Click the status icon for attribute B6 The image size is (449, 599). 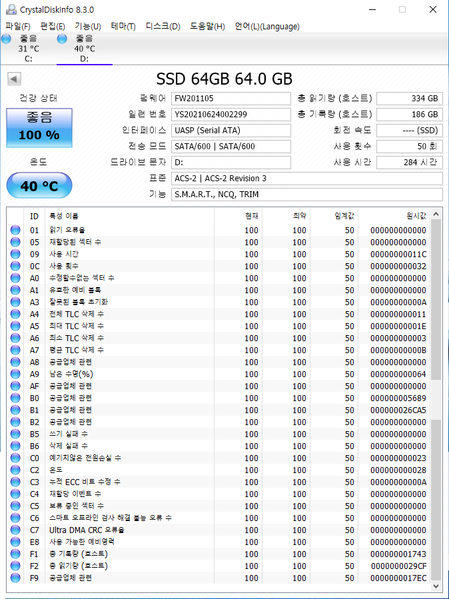pyautogui.click(x=15, y=446)
